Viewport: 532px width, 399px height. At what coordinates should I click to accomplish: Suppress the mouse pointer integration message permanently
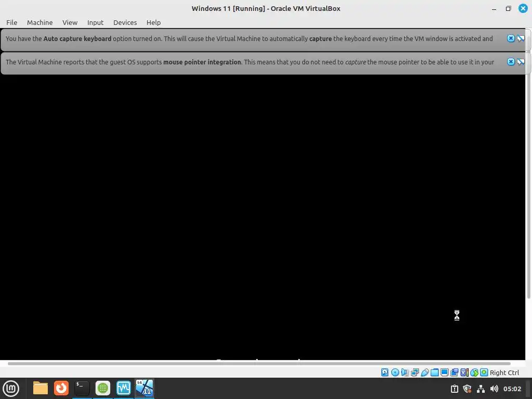point(521,62)
